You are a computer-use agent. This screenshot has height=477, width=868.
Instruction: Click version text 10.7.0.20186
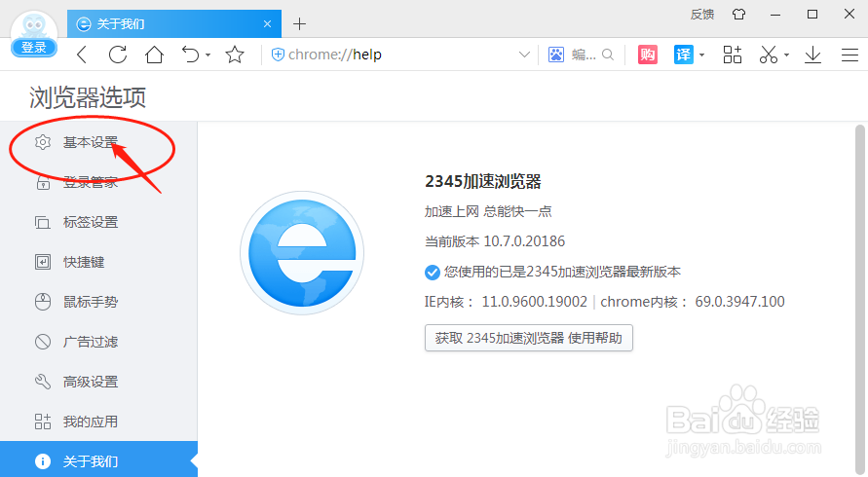click(524, 241)
